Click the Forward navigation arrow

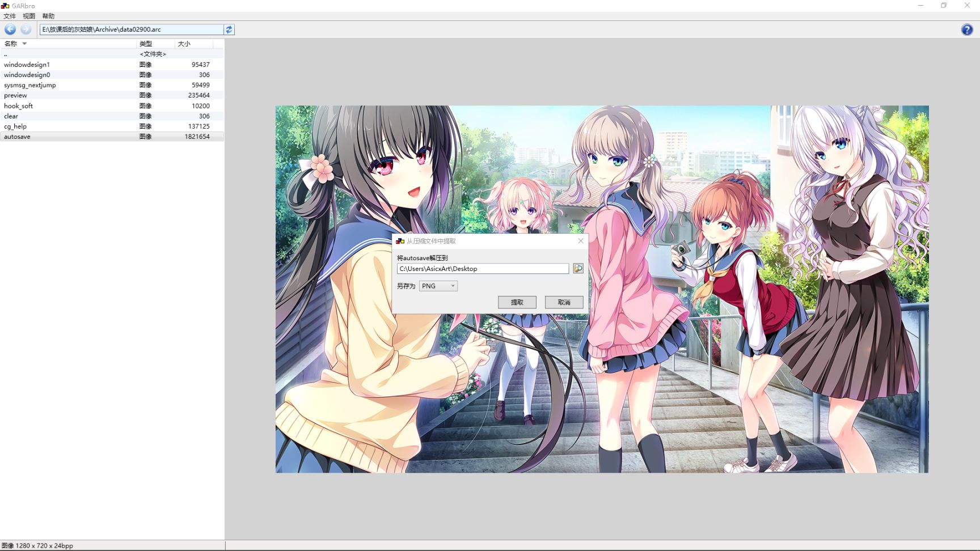click(26, 29)
